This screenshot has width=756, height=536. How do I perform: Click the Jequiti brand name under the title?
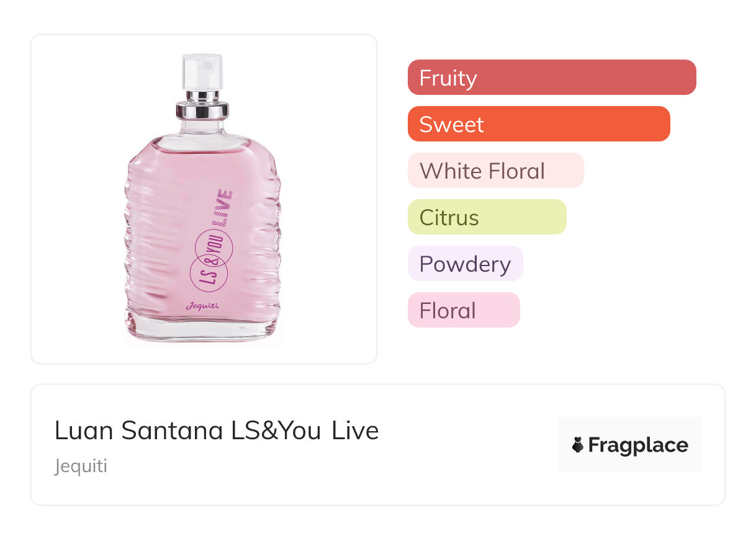point(81,466)
